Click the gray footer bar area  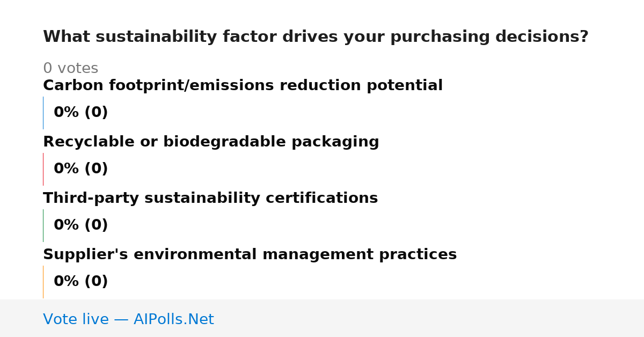322,318
